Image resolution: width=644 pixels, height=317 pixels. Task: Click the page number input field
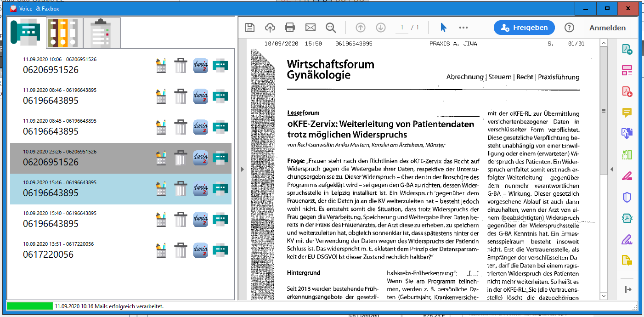click(x=402, y=28)
